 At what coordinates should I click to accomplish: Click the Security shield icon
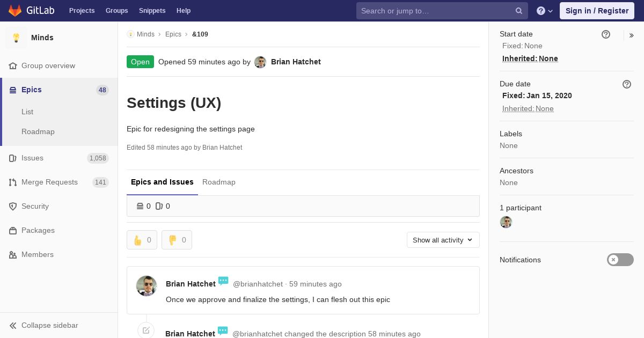(x=13, y=206)
